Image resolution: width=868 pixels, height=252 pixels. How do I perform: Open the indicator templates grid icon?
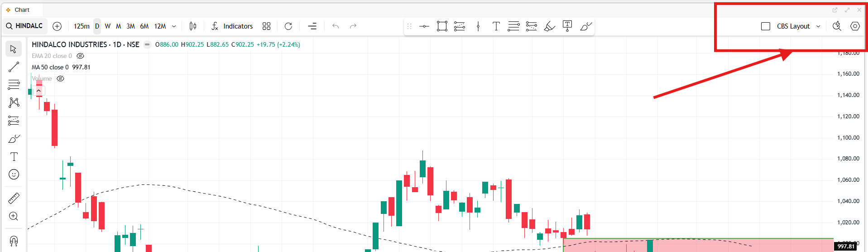coord(267,26)
